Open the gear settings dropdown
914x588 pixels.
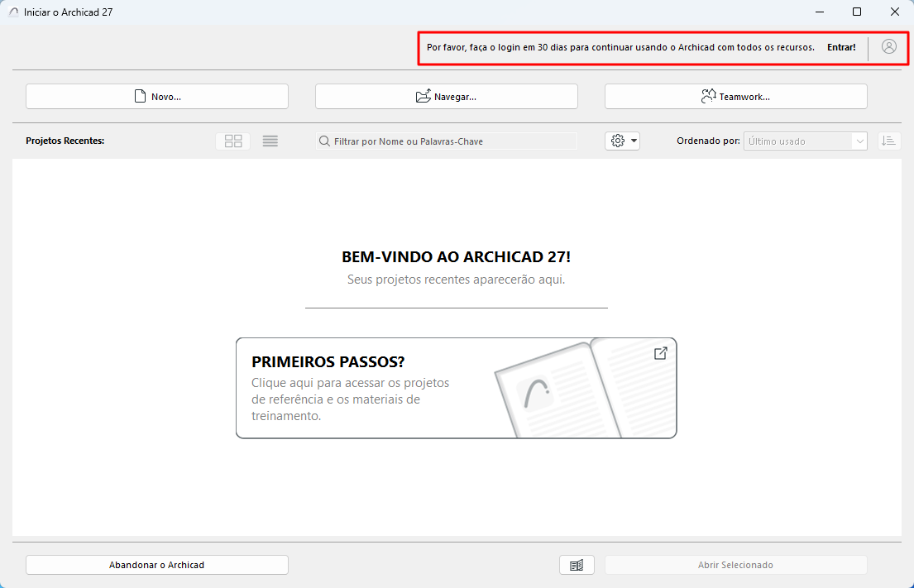(x=622, y=141)
